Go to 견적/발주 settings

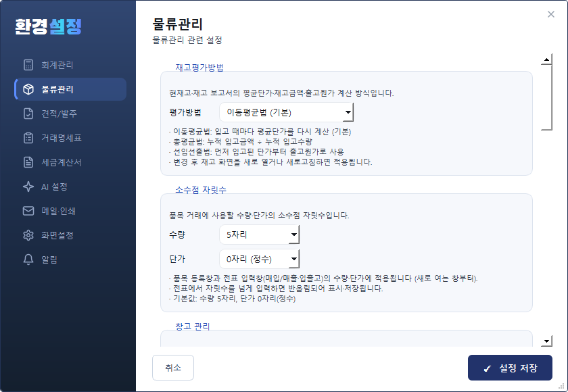pos(70,114)
